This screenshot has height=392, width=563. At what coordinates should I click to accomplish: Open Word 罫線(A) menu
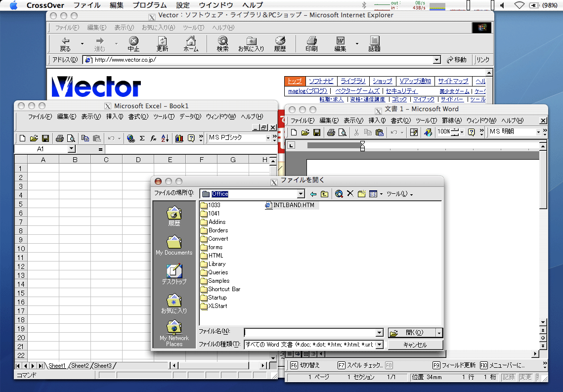452,121
